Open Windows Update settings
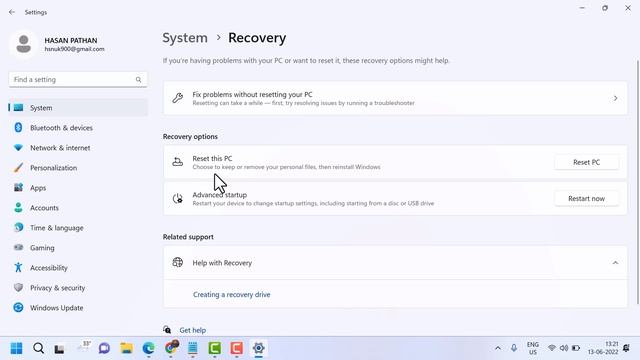The width and height of the screenshot is (640, 360). tap(78, 308)
